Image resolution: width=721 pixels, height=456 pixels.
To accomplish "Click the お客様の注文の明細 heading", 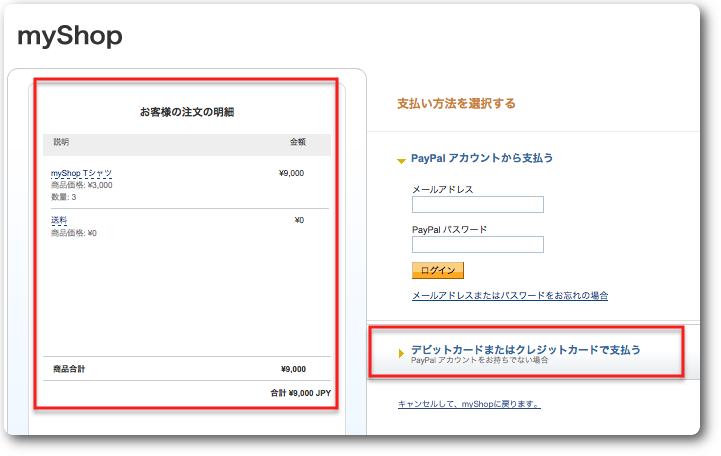I will click(187, 112).
